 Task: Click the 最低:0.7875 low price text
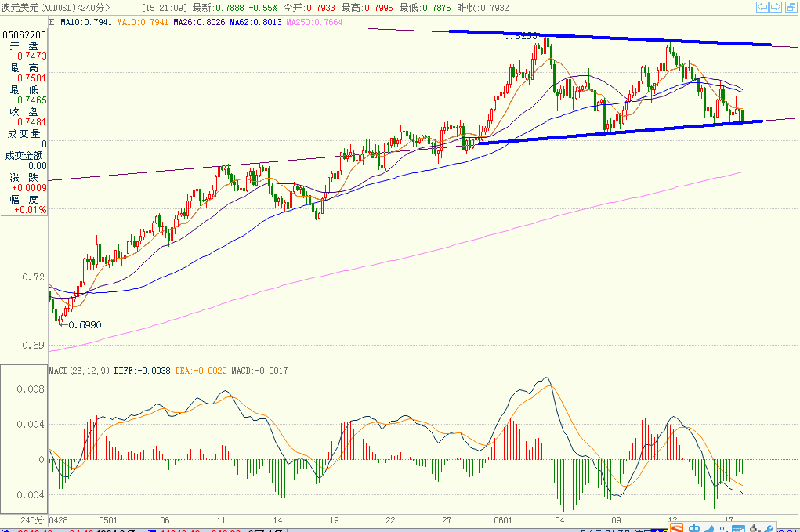click(425, 8)
